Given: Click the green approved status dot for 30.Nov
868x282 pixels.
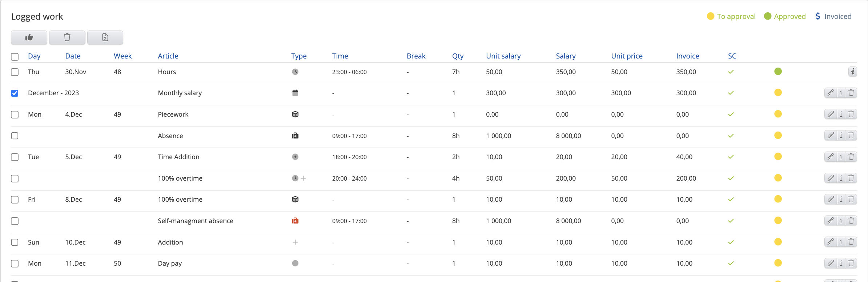Looking at the screenshot, I should click(778, 72).
